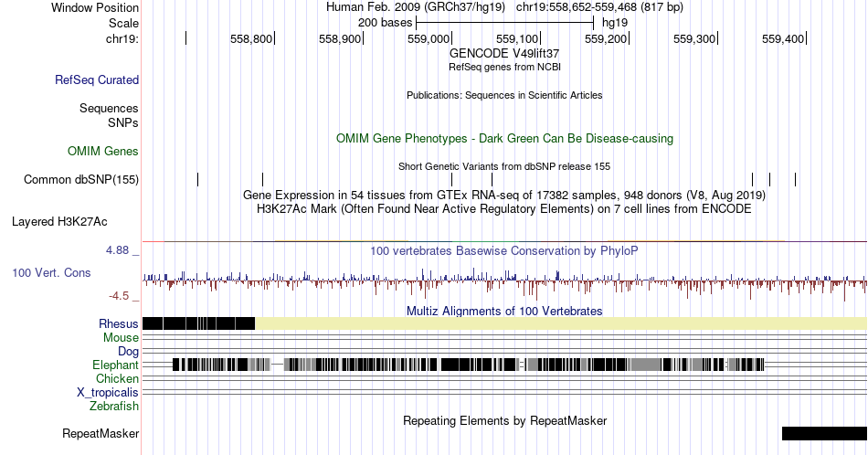This screenshot has width=868, height=455.
Task: Click the Mouse species label
Action: (121, 338)
